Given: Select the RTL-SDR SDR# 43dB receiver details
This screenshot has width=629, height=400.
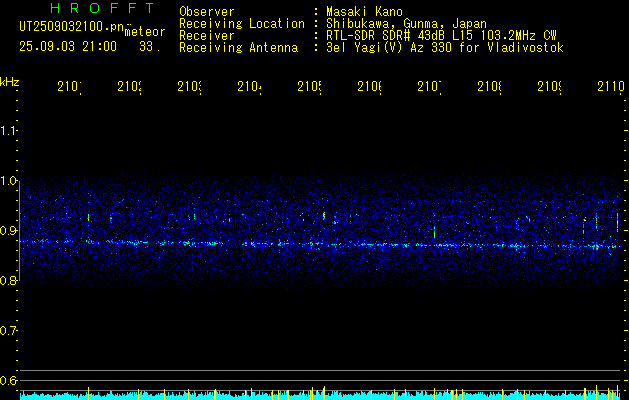Looking at the screenshot, I should pos(441,36).
